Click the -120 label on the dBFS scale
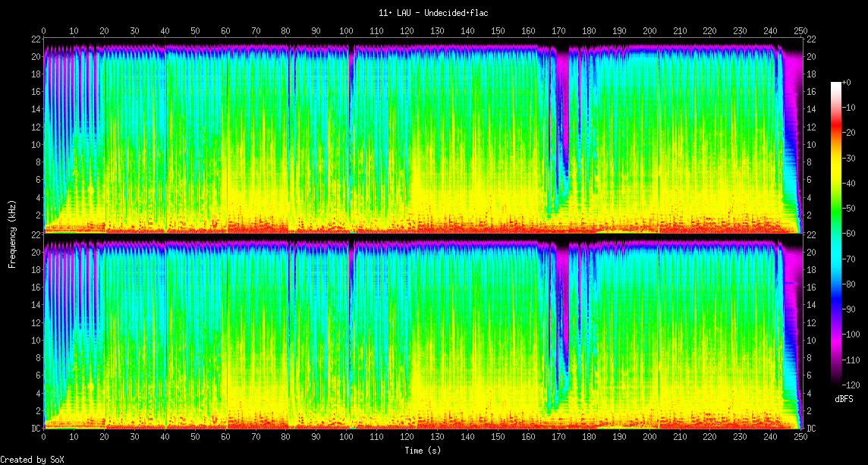Screen dimensions: 868x465 [852, 385]
